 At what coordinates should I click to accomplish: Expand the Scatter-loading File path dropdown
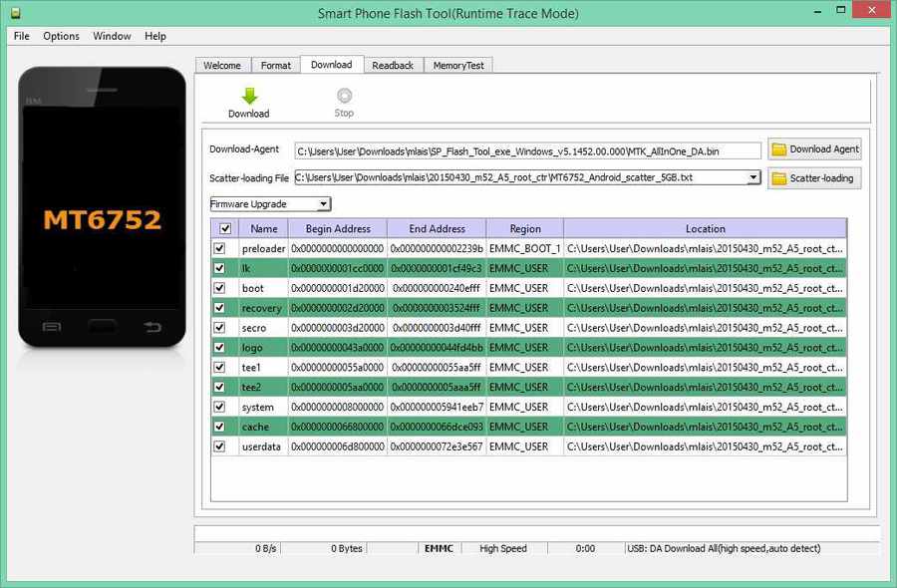pos(753,177)
